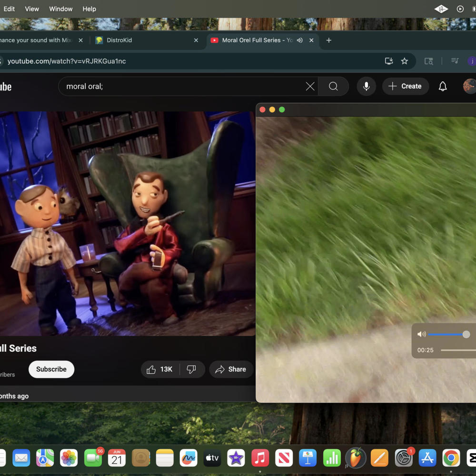Screen dimensions: 476x476
Task: Open FL Studio from the Dock
Action: (x=356, y=457)
